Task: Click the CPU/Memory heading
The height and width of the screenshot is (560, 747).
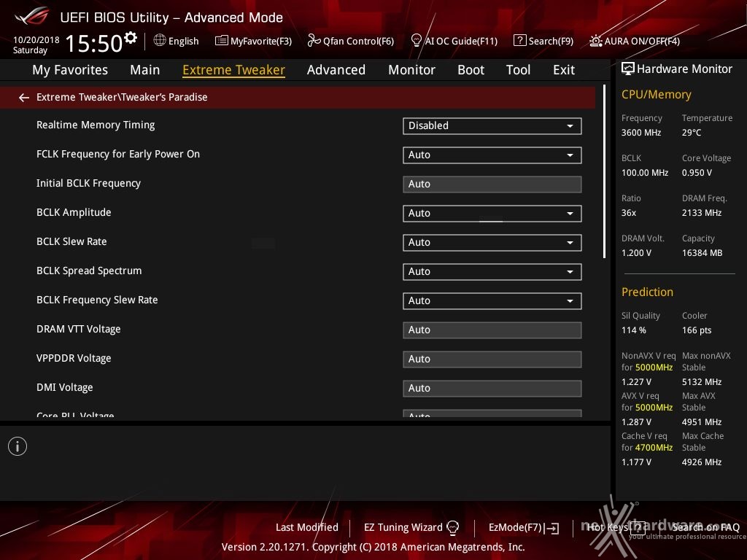Action: [x=657, y=94]
